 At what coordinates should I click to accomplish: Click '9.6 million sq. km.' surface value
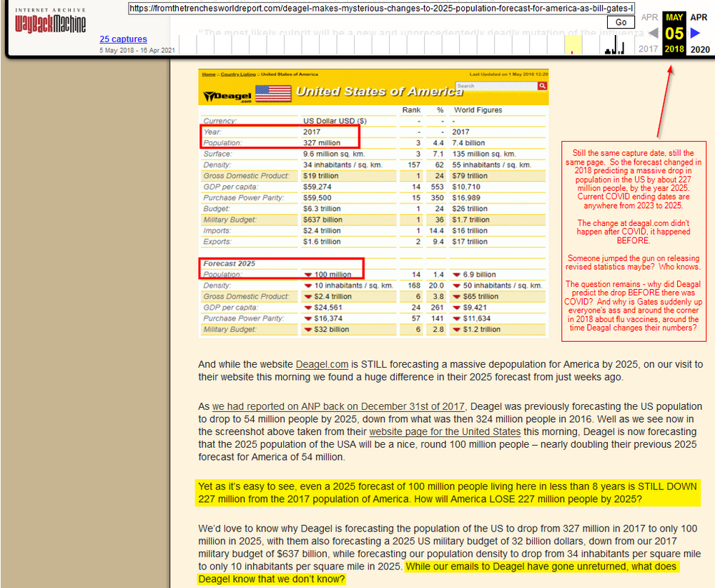coord(334,154)
